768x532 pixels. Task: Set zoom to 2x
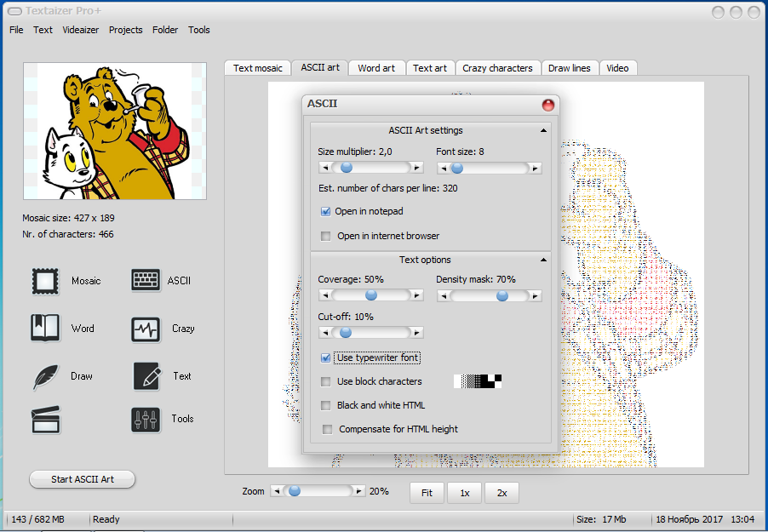point(501,492)
